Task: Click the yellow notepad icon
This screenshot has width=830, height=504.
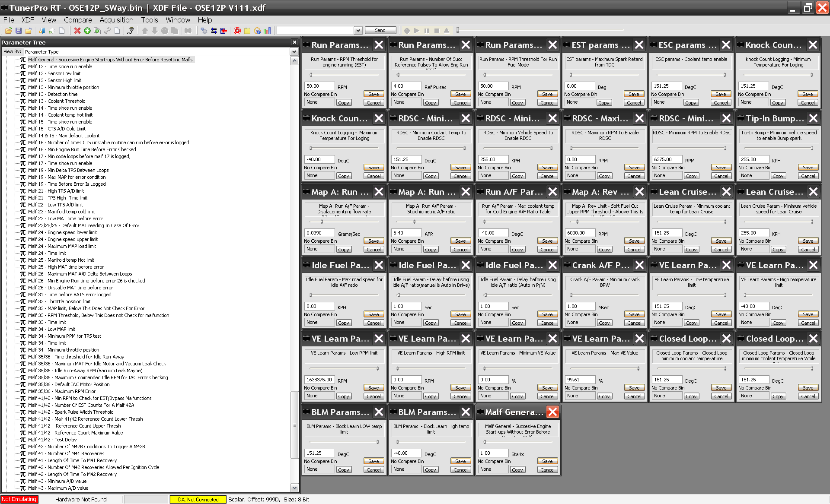Action: click(247, 31)
